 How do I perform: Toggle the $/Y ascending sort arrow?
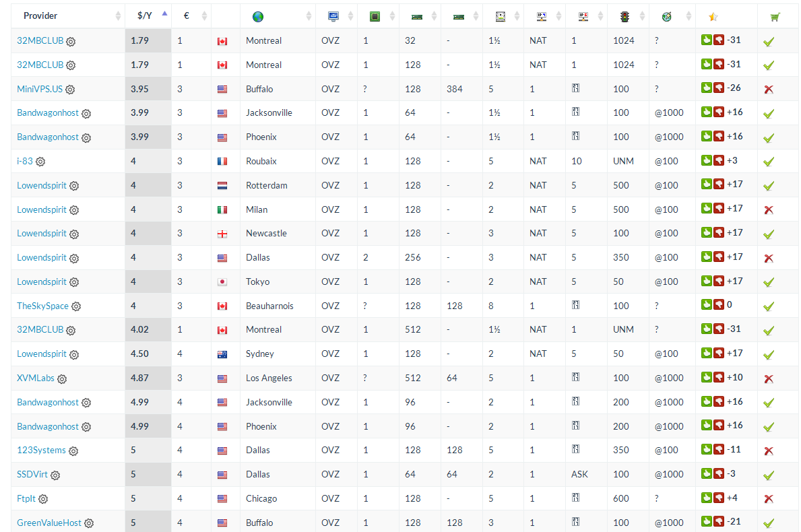tap(164, 13)
